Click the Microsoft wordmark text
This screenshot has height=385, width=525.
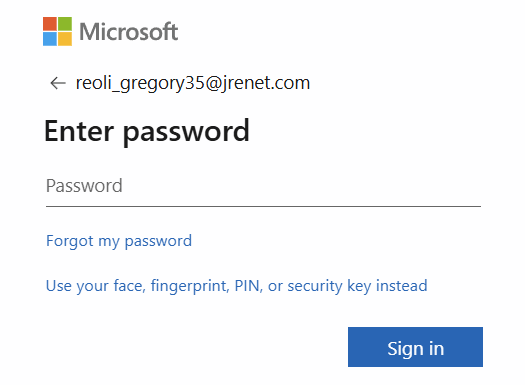(129, 31)
